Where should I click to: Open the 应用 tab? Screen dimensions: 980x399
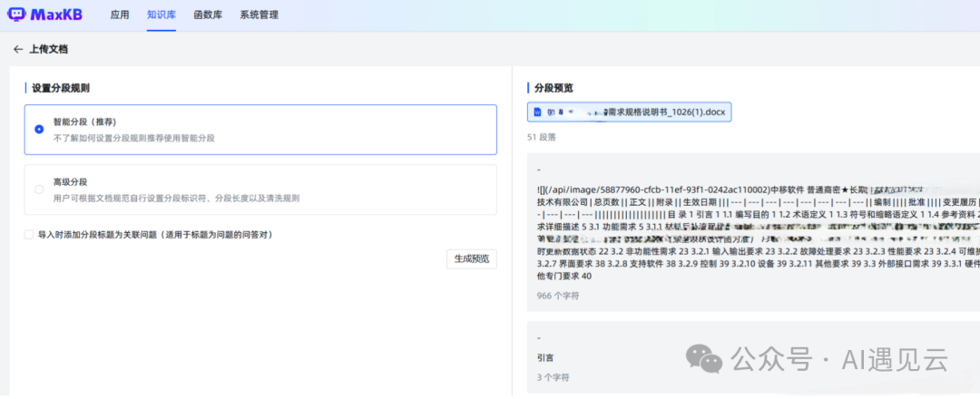tap(120, 15)
